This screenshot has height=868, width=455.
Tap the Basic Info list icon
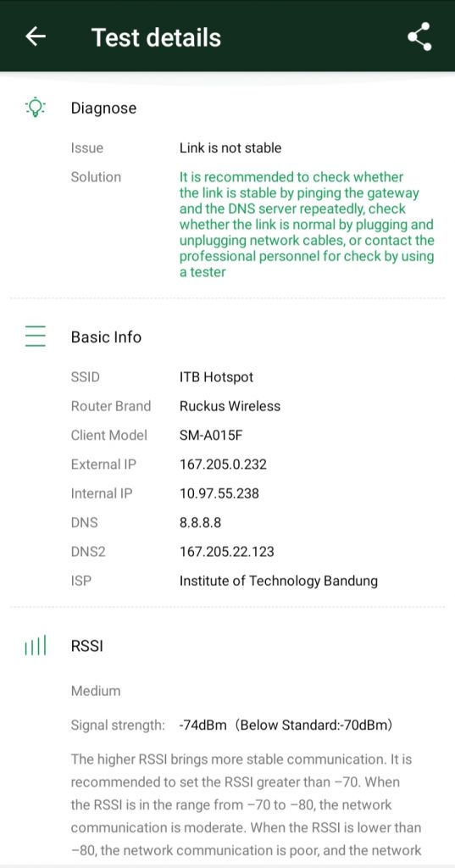(x=36, y=337)
